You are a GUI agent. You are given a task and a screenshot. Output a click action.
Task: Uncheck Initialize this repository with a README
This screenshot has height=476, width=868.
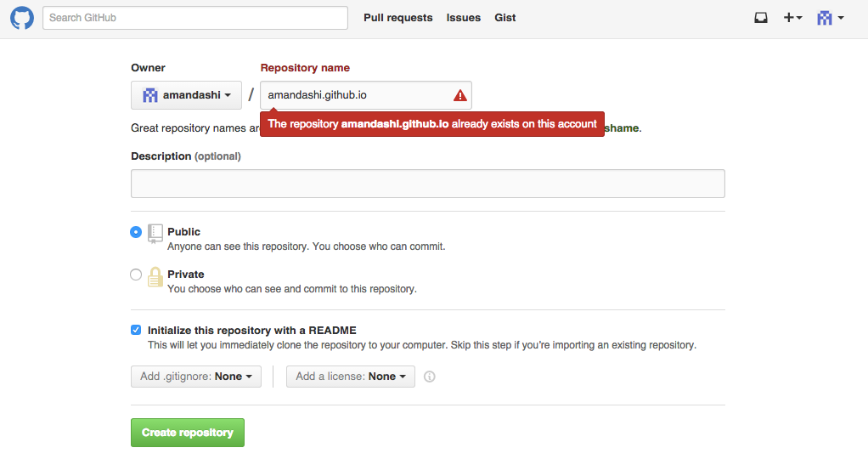[136, 330]
